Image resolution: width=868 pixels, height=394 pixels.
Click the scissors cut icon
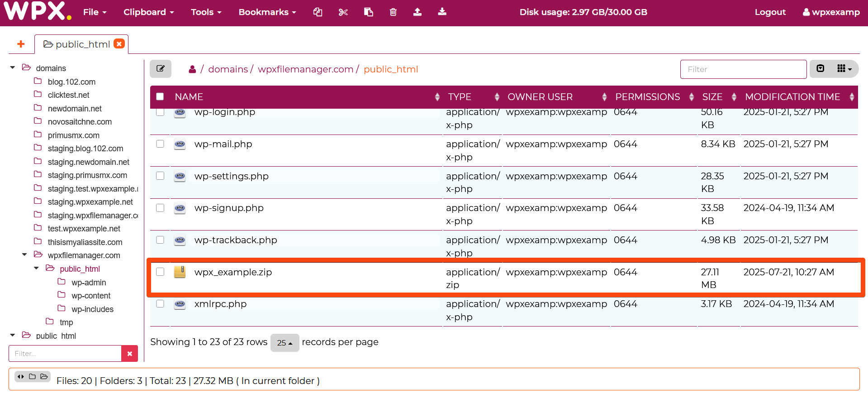click(x=343, y=12)
